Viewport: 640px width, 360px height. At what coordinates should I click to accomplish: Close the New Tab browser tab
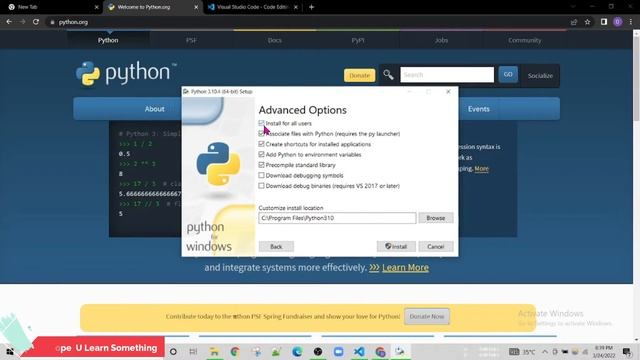click(x=96, y=7)
